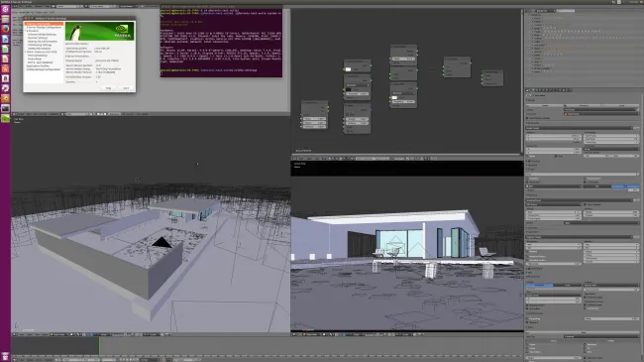Toggle the Square Samples checkbox
The image size is (644, 362).
586,204
